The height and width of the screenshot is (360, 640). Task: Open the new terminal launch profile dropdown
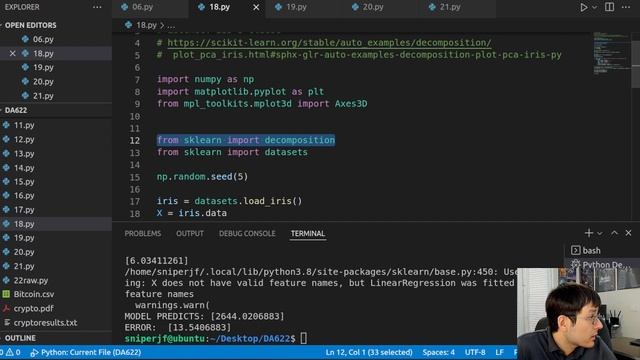pos(600,233)
